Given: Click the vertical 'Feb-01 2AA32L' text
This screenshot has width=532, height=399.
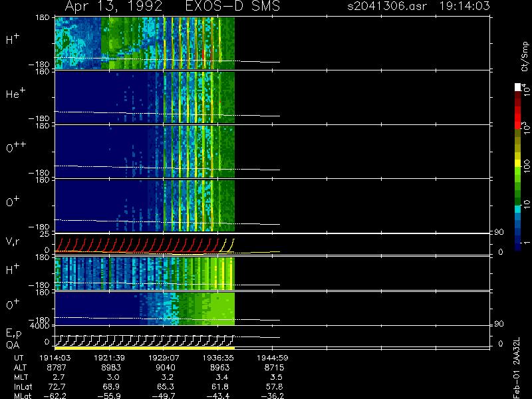Looking at the screenshot, I should [517, 368].
